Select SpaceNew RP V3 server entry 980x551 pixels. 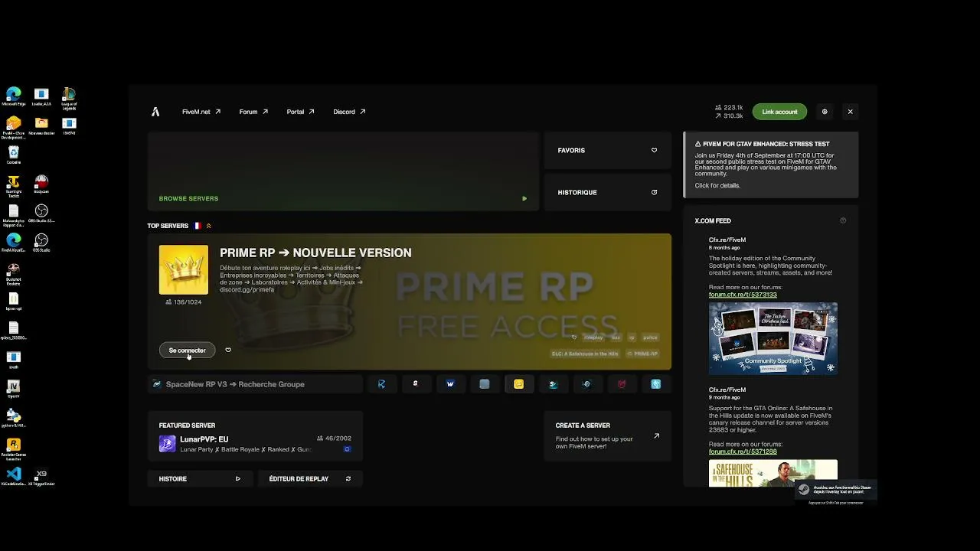(255, 384)
